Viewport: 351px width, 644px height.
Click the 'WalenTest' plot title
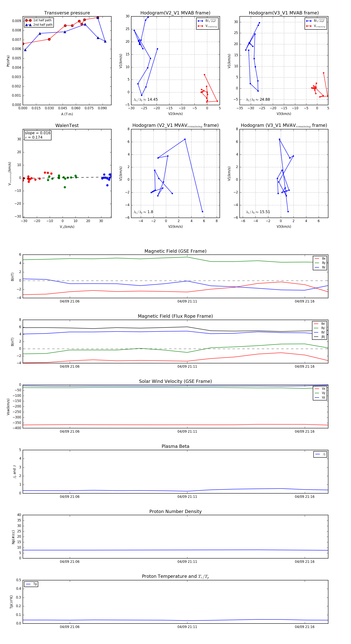click(67, 125)
